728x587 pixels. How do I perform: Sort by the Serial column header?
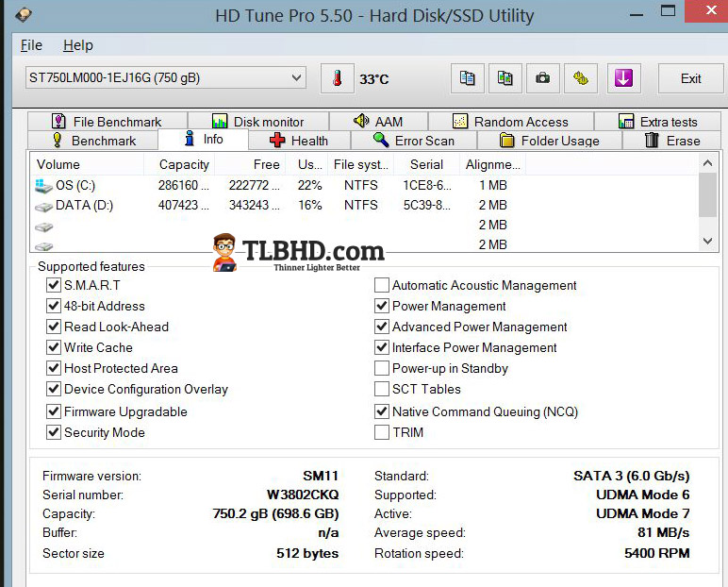pyautogui.click(x=426, y=164)
